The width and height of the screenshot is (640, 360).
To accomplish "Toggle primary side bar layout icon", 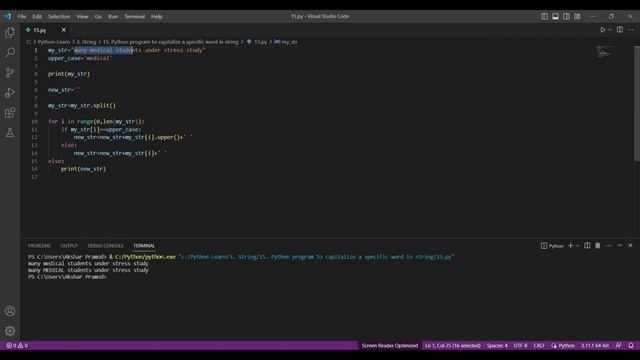I will pyautogui.click(x=544, y=16).
